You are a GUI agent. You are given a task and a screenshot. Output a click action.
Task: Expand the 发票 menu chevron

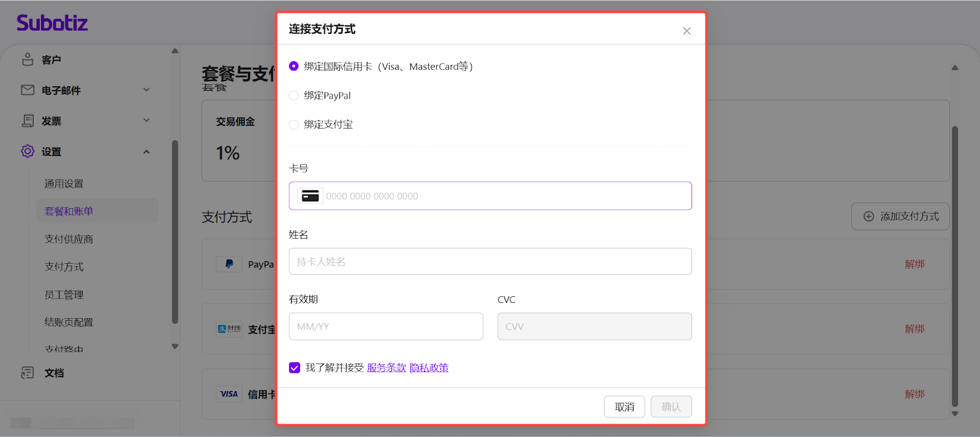click(146, 121)
